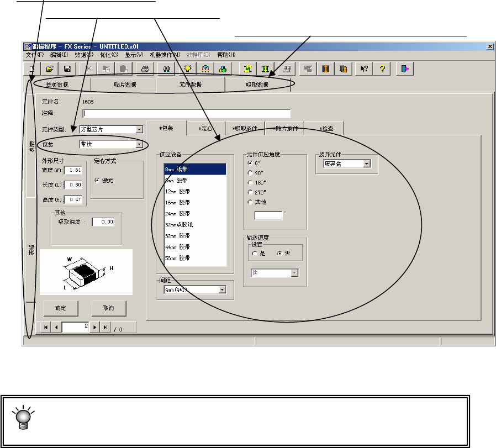Viewport: 496px width, 448px height.
Task: Switch to the 基板数据 tab
Action: point(57,85)
